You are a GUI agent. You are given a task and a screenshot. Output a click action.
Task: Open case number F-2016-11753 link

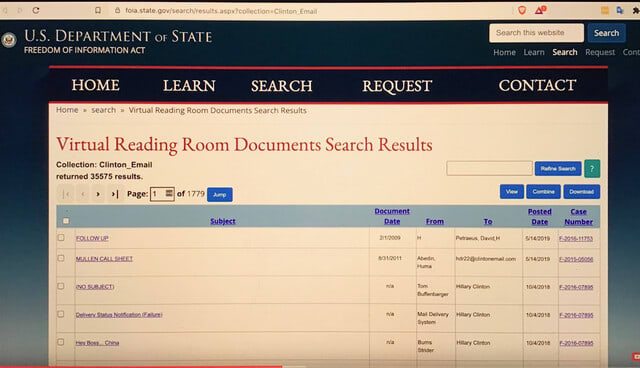(576, 238)
